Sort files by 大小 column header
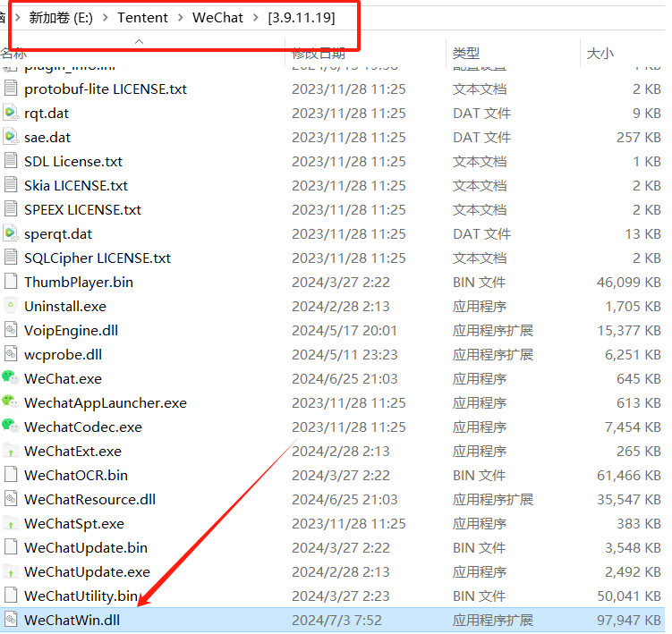The width and height of the screenshot is (672, 634). tap(600, 54)
